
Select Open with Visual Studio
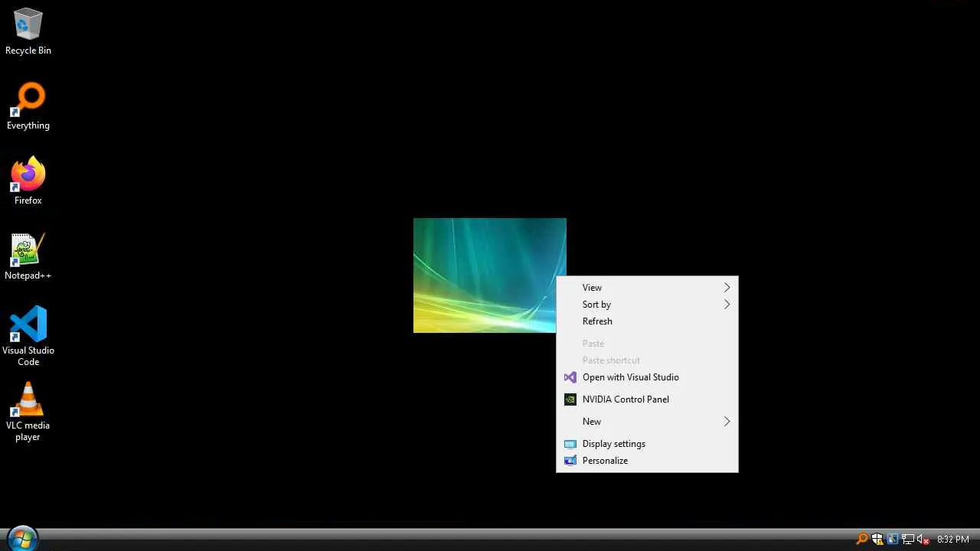(647, 377)
